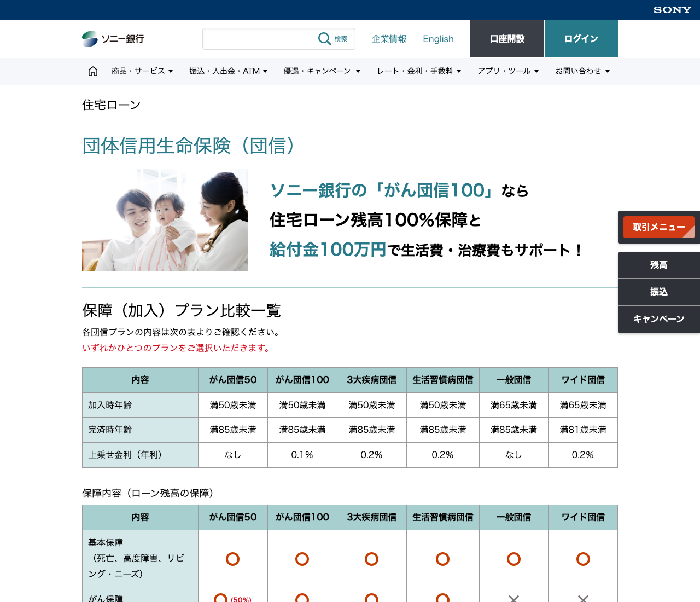This screenshot has height=602, width=700.
Task: Click 生活習慣病団信 header in first table
Action: [443, 380]
